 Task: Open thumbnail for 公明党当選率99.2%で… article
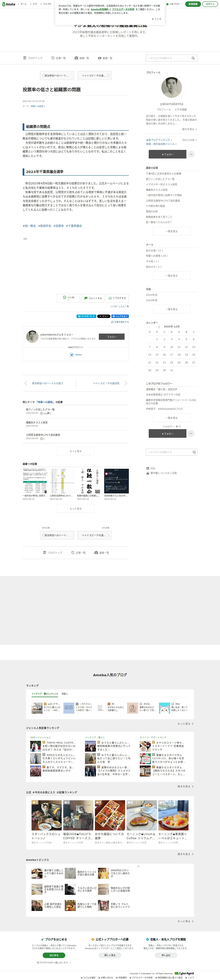(62, 481)
